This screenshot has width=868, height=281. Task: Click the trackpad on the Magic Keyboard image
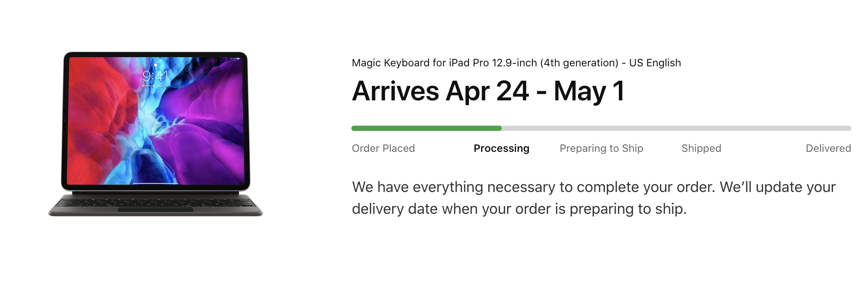155,209
